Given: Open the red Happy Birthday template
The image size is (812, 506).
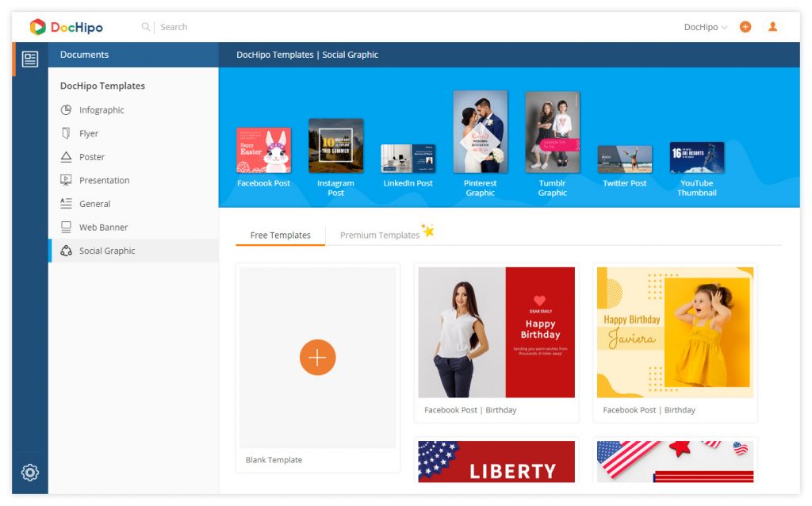Looking at the screenshot, I should (x=496, y=332).
